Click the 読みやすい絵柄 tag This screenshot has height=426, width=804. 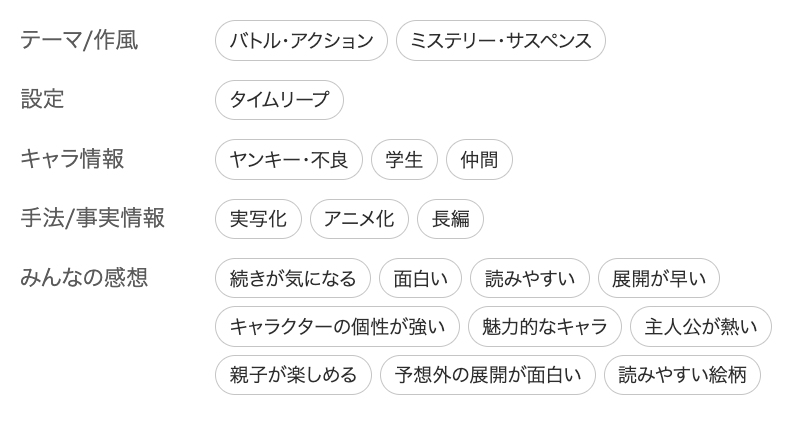[682, 375]
